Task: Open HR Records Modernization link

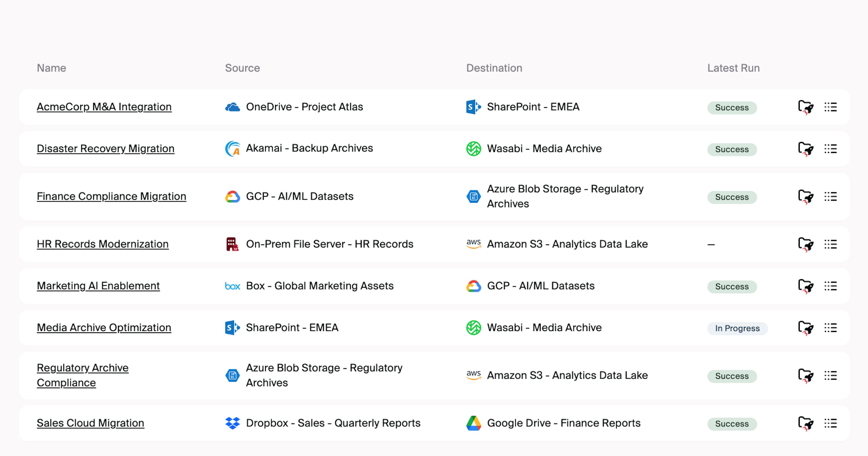Action: 102,244
